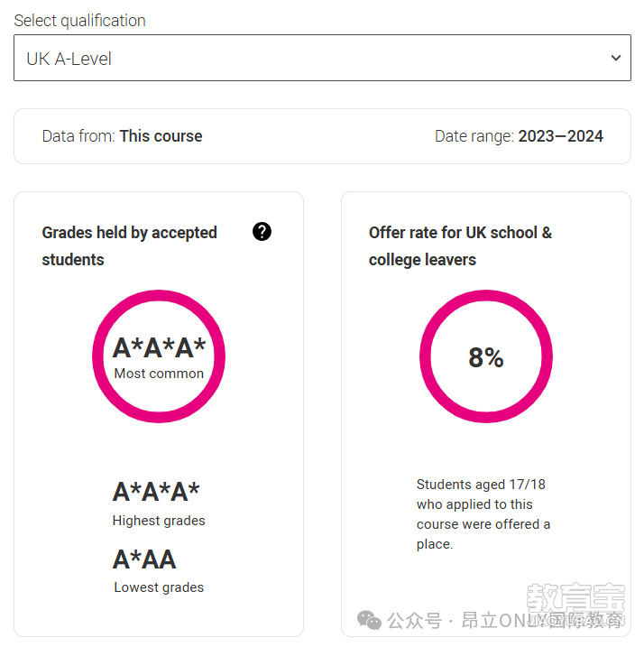
Task: Click the WeChat logo icon
Action: (369, 620)
